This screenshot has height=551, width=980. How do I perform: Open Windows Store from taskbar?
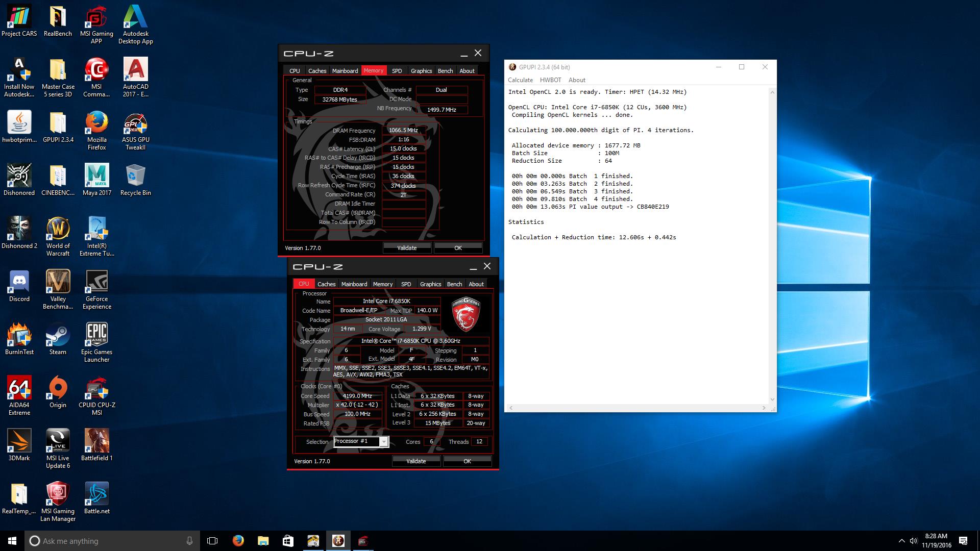[x=288, y=541]
